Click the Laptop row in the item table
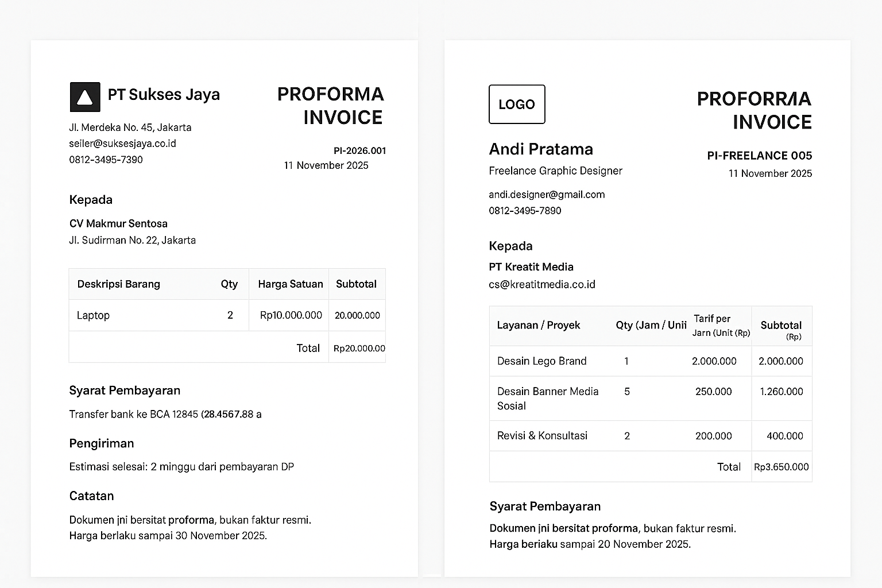Viewport: 882px width, 588px height. [x=93, y=315]
